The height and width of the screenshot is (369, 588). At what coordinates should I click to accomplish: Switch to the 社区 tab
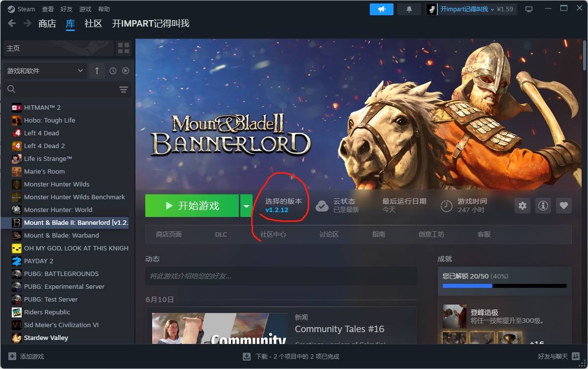[x=94, y=24]
